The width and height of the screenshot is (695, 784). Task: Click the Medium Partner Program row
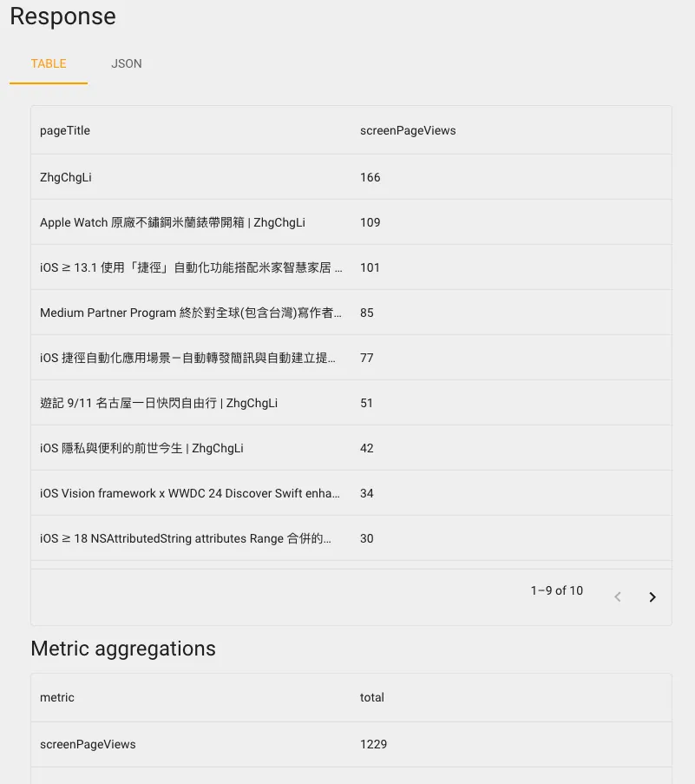(x=191, y=313)
